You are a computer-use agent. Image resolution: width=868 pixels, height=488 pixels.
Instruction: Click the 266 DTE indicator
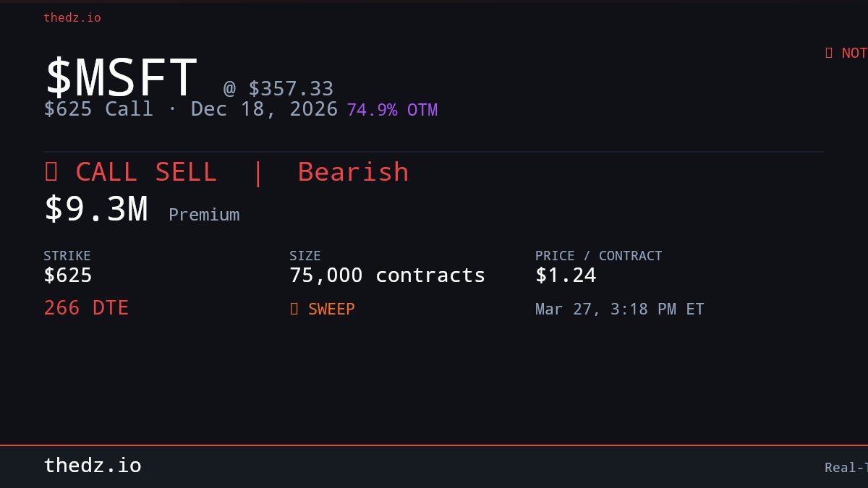pos(86,308)
